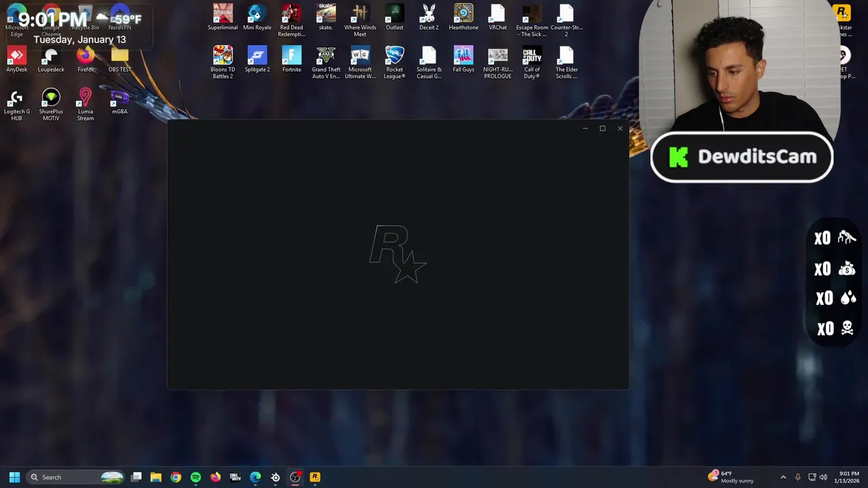The image size is (868, 488).
Task: Select the Counter-Strike 2 desktop icon
Action: click(566, 20)
